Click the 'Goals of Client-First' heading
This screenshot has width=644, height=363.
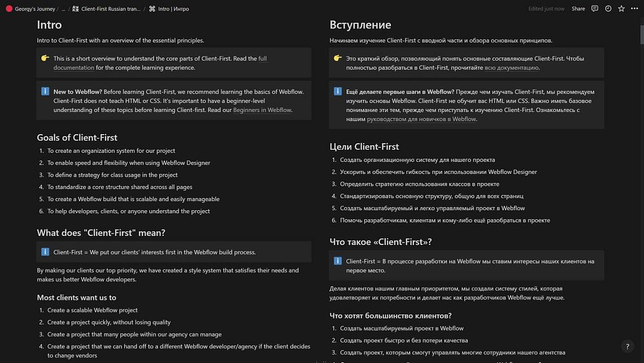coord(77,137)
